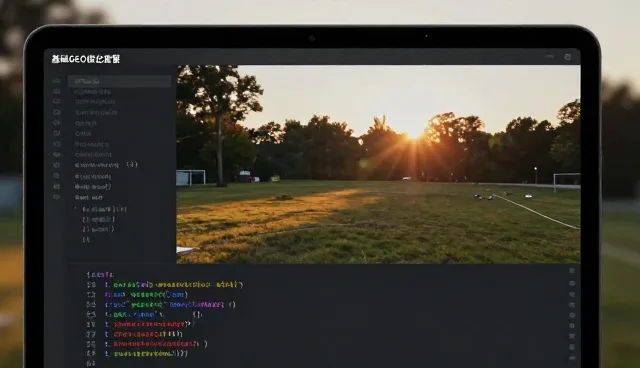Click the window title containing "GEO"
Screen dimensions: 640x368
(x=86, y=59)
